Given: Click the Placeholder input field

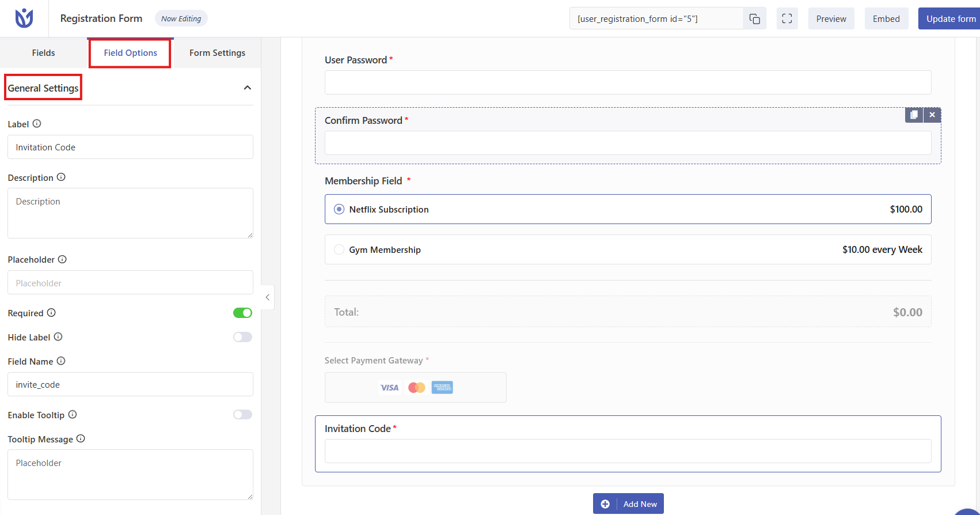Looking at the screenshot, I should [130, 282].
